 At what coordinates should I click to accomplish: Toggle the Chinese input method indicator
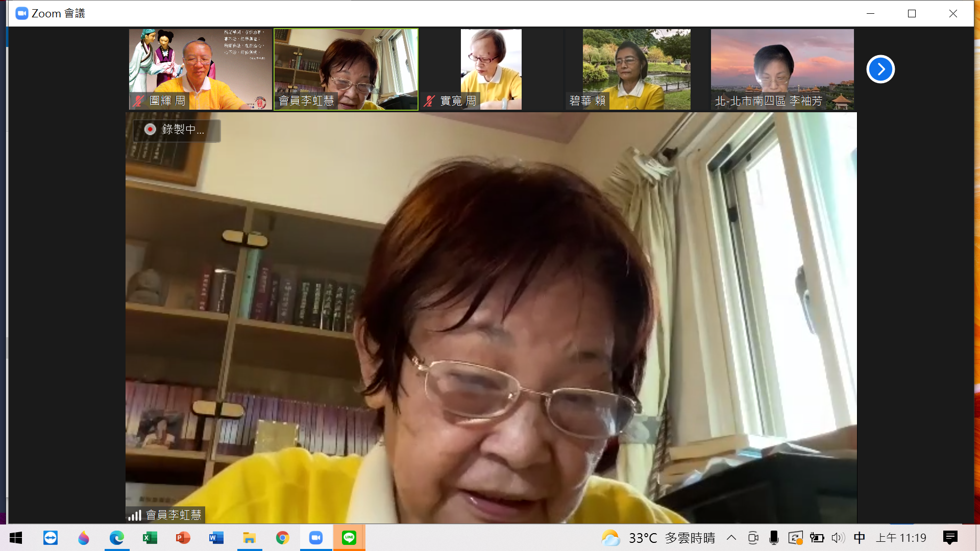pyautogui.click(x=860, y=538)
